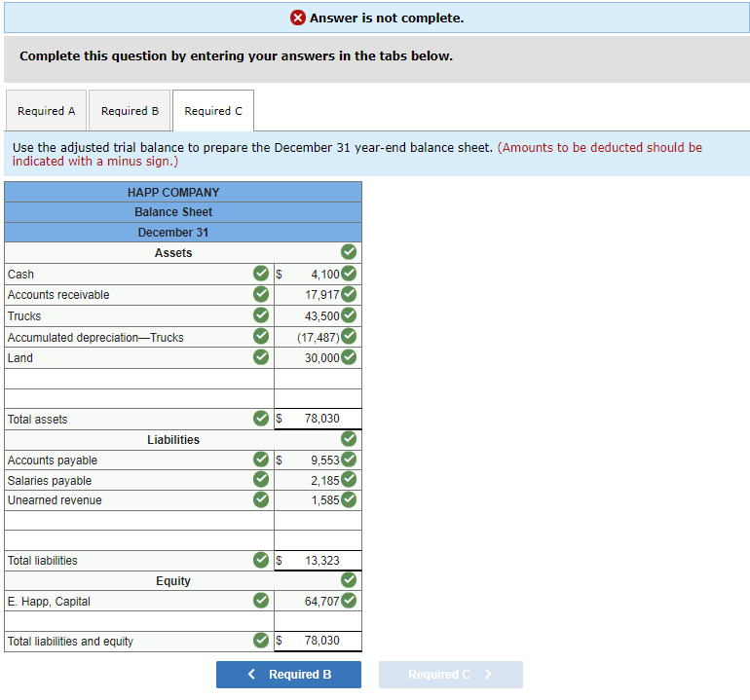The image size is (750, 700).
Task: Open the Required A tab
Action: (47, 110)
